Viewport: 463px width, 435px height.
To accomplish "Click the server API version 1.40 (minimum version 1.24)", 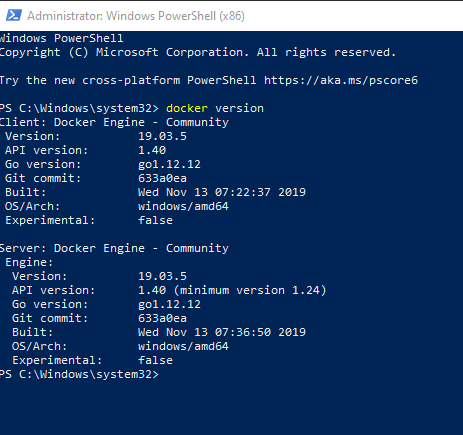I will [x=232, y=290].
